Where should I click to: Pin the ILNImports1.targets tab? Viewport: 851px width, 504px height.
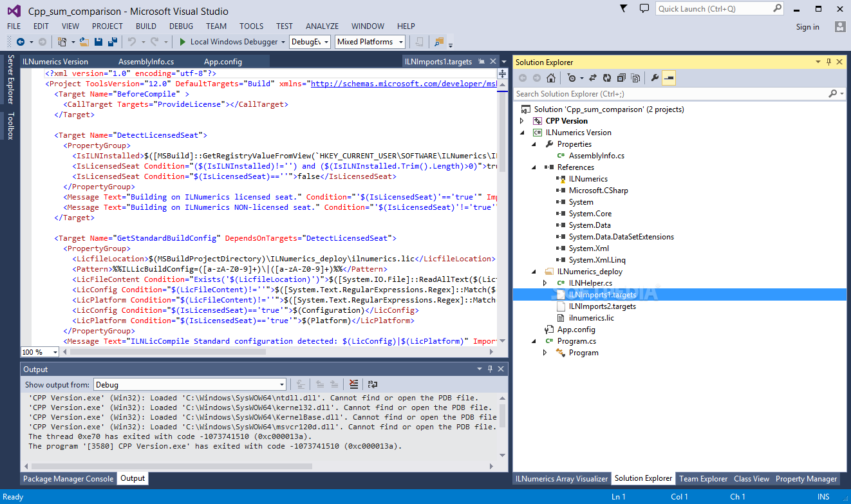482,62
